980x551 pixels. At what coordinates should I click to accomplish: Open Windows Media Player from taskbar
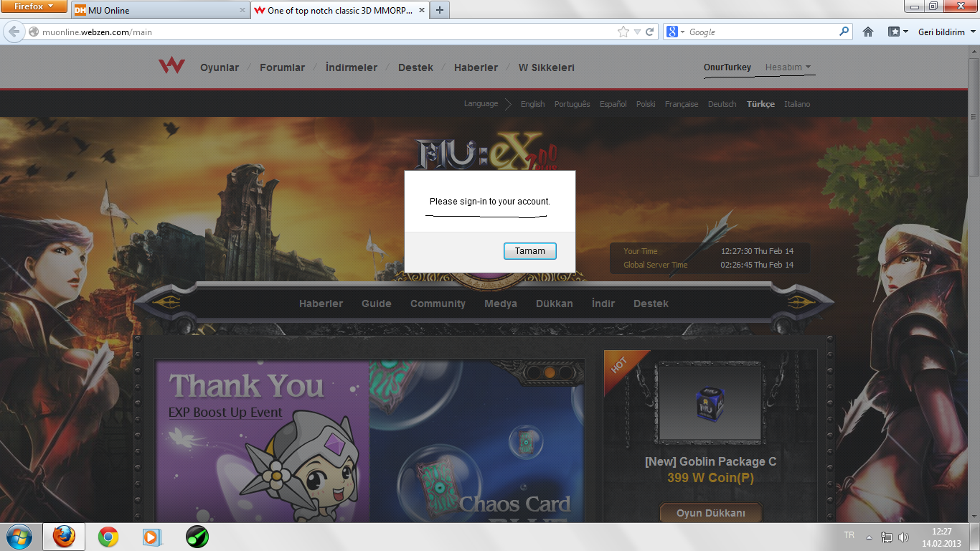pos(152,536)
